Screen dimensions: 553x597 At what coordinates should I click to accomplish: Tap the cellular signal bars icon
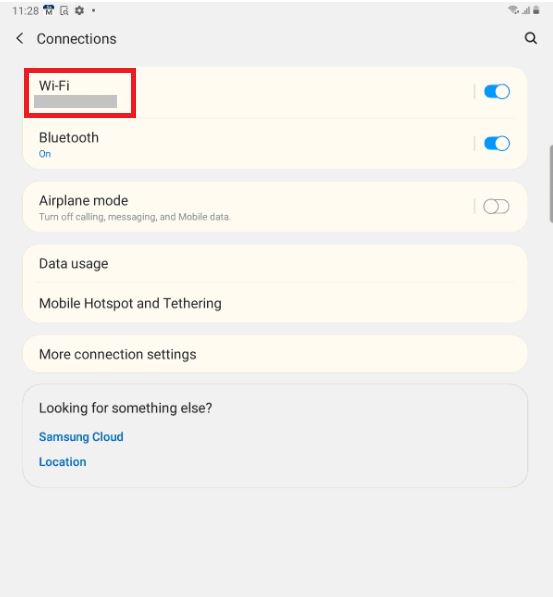(x=526, y=11)
